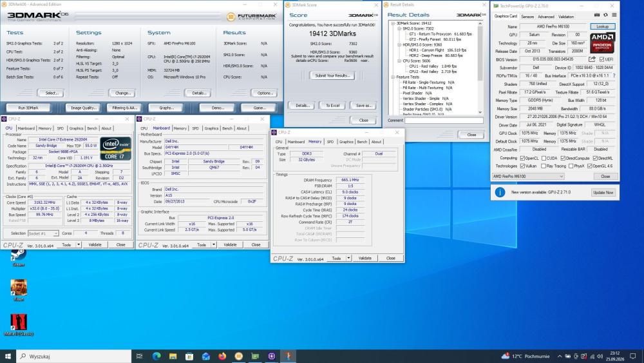644x363 pixels.
Task: Open the notification center icon
Action: 633,356
